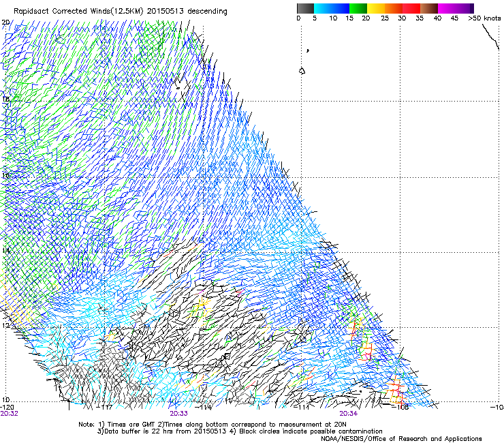The width and height of the screenshot is (504, 443).
Task: Click the longitude label '-111' at bottom
Action: 302,407
